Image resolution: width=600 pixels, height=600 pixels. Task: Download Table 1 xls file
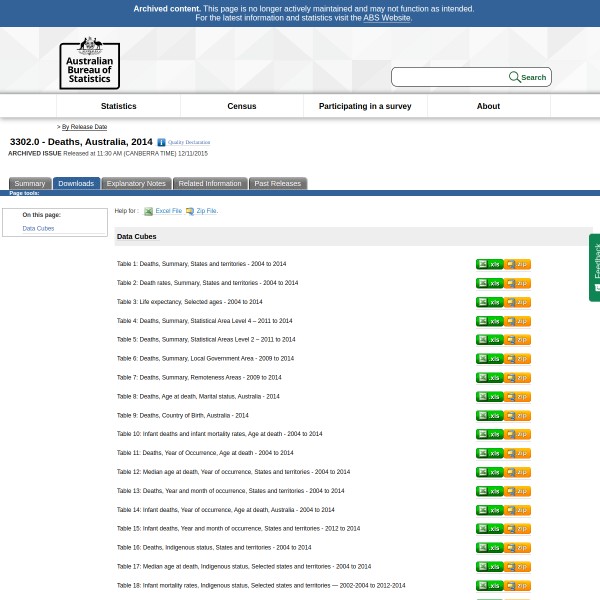pos(489,265)
